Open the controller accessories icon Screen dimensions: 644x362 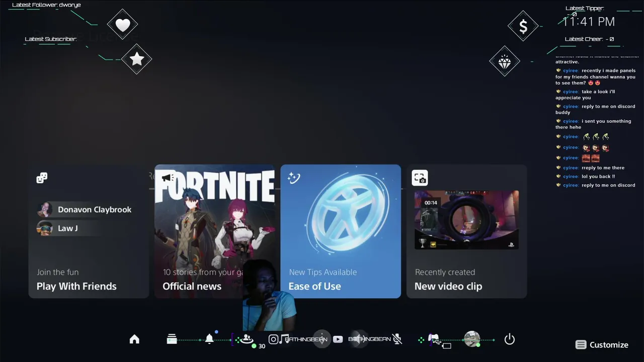pyautogui.click(x=434, y=339)
